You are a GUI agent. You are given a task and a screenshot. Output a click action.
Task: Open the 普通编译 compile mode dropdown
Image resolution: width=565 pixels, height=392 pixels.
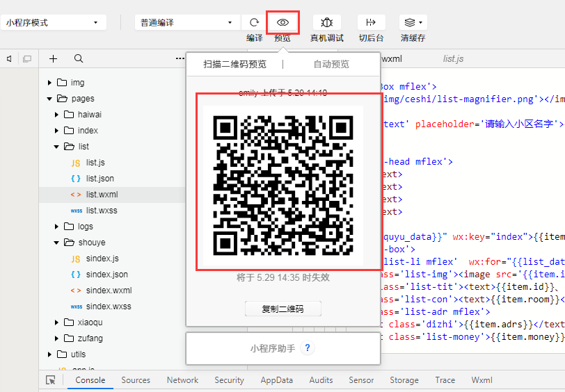[187, 22]
